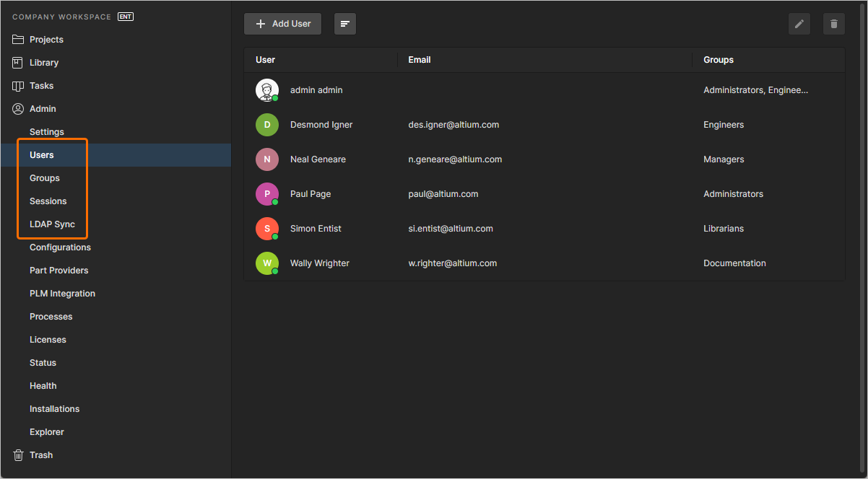The image size is (868, 479).
Task: Click the Admin person icon in the sidebar
Action: click(x=18, y=108)
